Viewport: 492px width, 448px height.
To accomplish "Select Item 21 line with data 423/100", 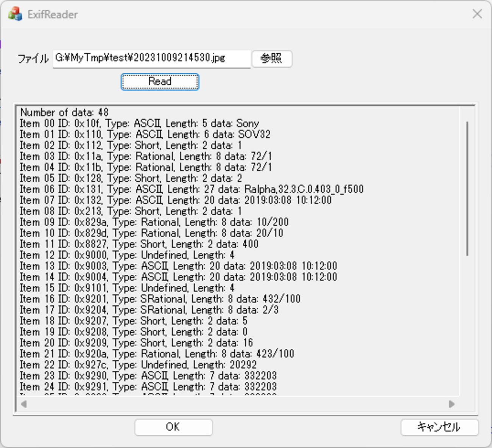I will tap(157, 354).
